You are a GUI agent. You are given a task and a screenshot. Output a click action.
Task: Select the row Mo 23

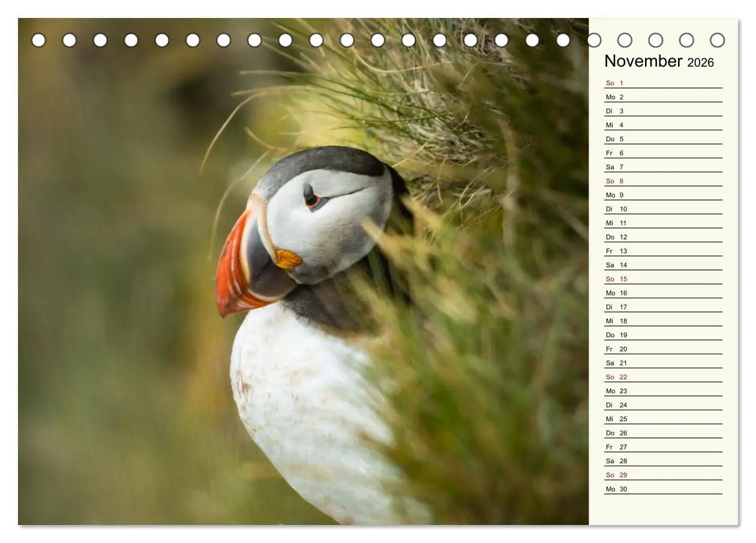coord(663,390)
